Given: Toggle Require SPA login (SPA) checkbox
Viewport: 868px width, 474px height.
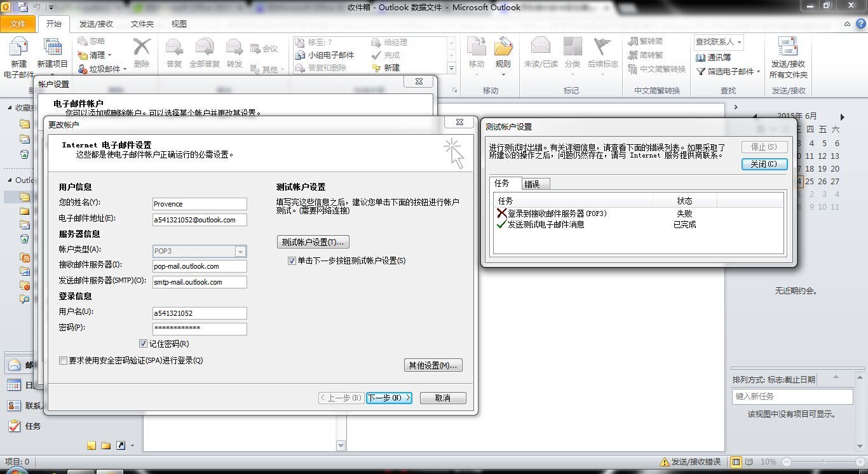Looking at the screenshot, I should point(63,360).
